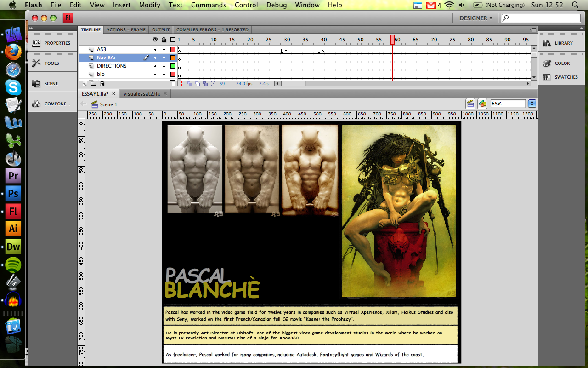588x368 pixels.
Task: Click AS3 layer red outline color swatch
Action: [173, 50]
